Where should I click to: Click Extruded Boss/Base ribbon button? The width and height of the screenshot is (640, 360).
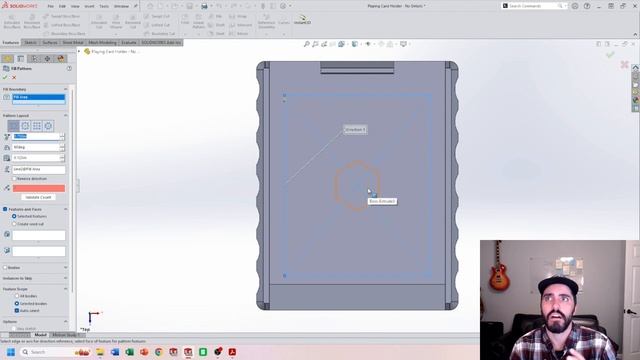click(12, 21)
